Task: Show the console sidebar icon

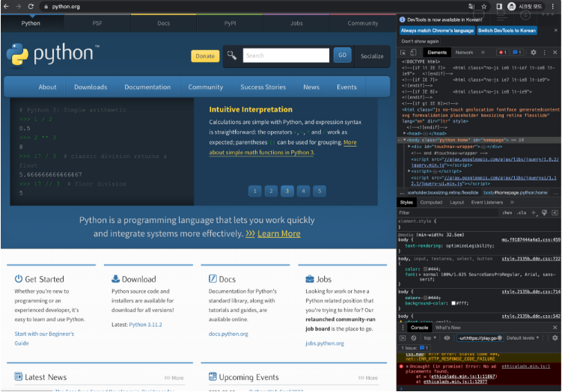Action: [403, 338]
